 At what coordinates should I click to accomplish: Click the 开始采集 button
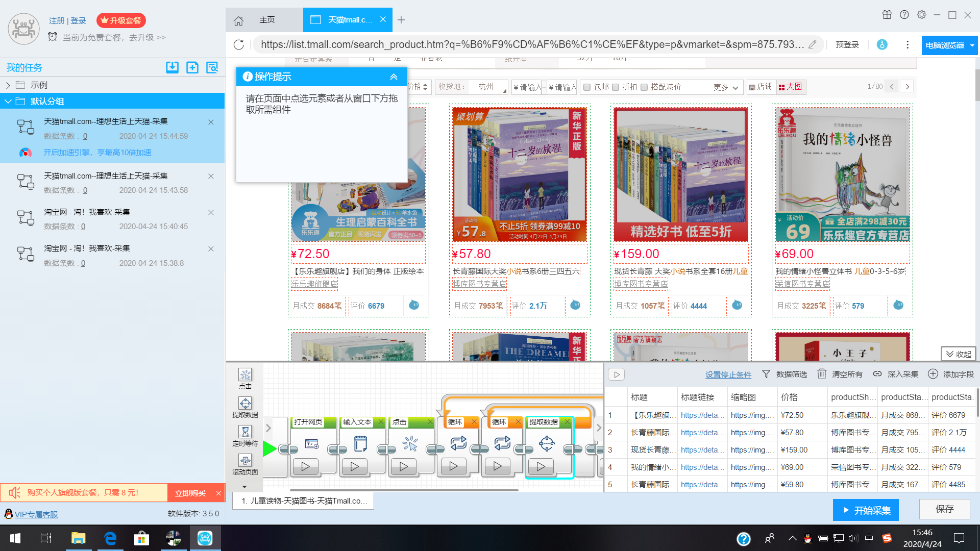coord(866,510)
